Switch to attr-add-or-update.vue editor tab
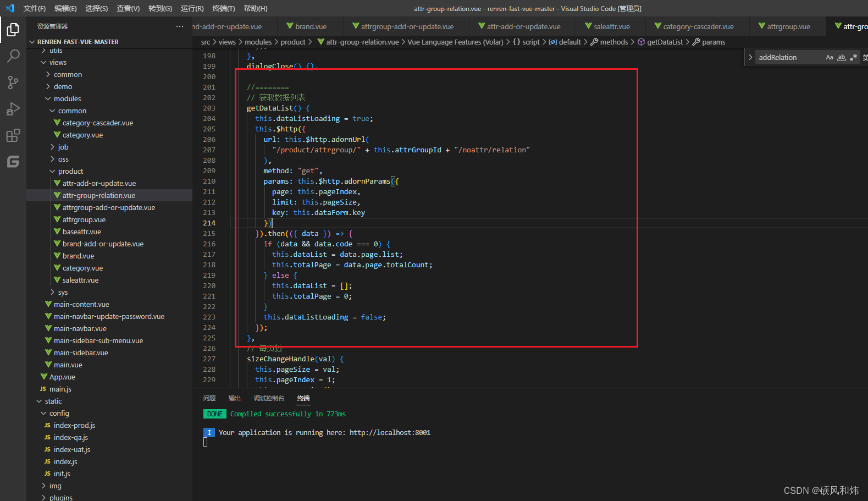This screenshot has width=868, height=501. [x=523, y=26]
